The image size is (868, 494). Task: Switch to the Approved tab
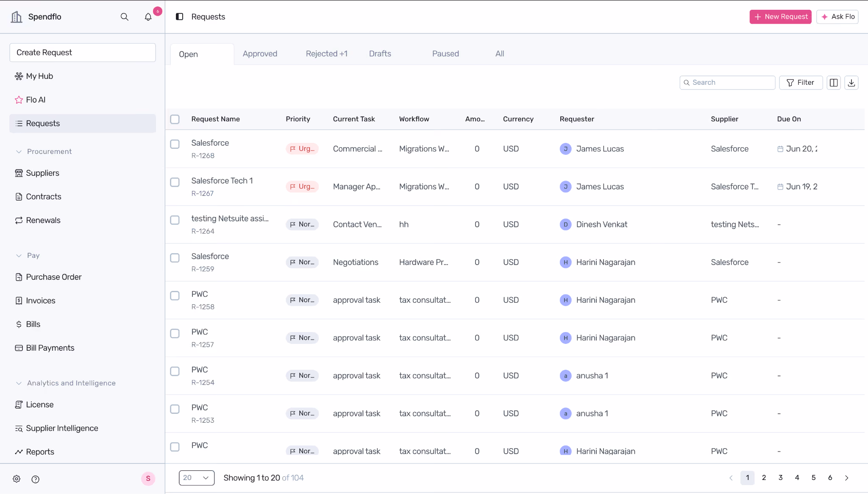[x=260, y=54]
